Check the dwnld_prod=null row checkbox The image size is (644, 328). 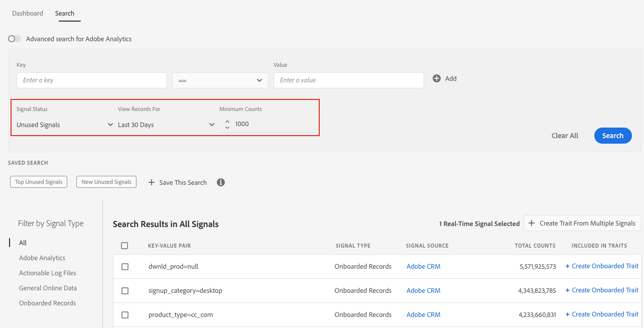(x=125, y=267)
